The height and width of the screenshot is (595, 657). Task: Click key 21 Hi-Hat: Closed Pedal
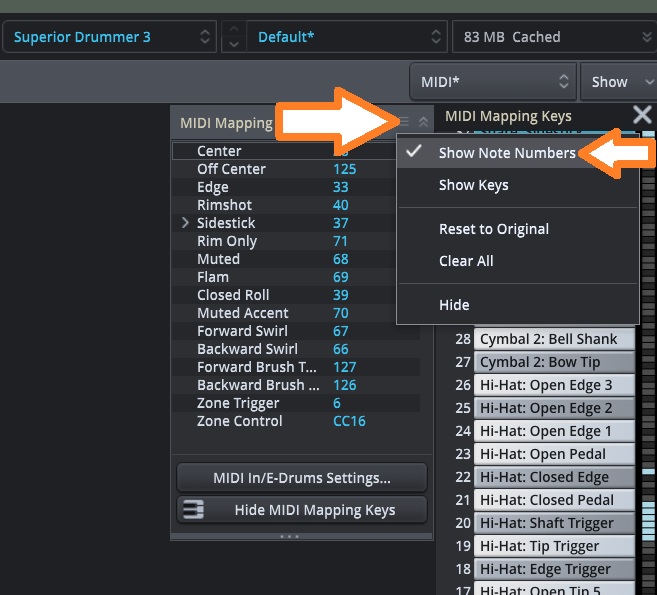[x=554, y=500]
